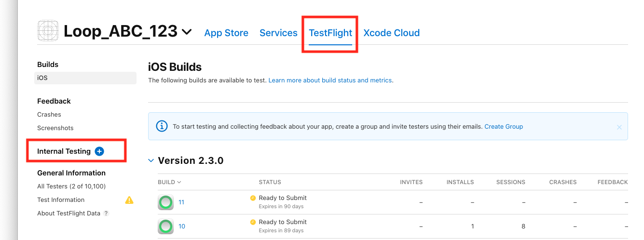
Task: Open About TestFlight Data help question mark
Action: pos(106,213)
